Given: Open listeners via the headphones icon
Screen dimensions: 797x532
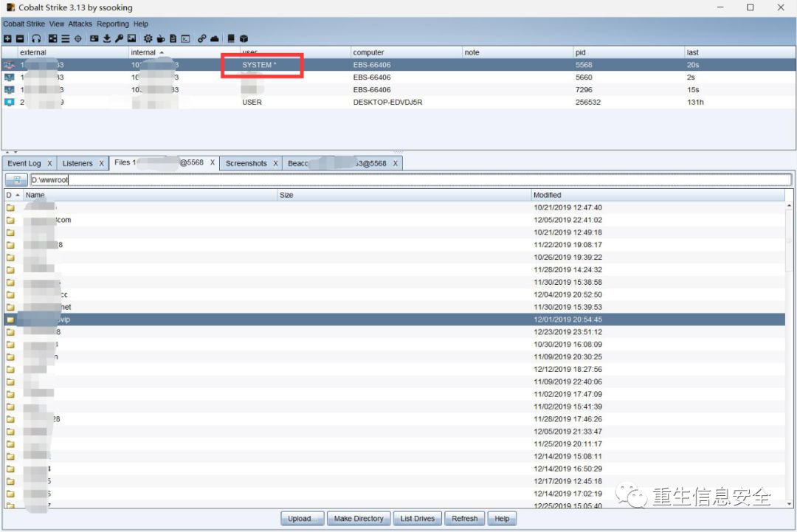Looking at the screenshot, I should point(36,38).
